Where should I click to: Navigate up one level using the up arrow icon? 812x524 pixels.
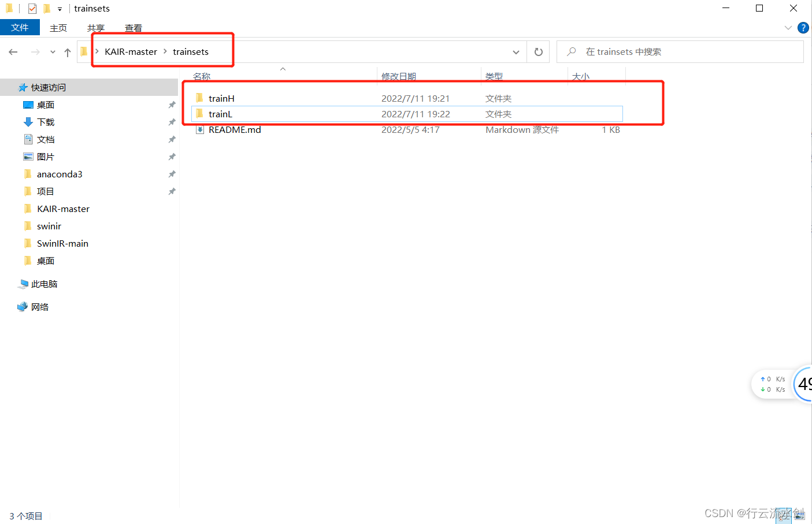(x=67, y=51)
